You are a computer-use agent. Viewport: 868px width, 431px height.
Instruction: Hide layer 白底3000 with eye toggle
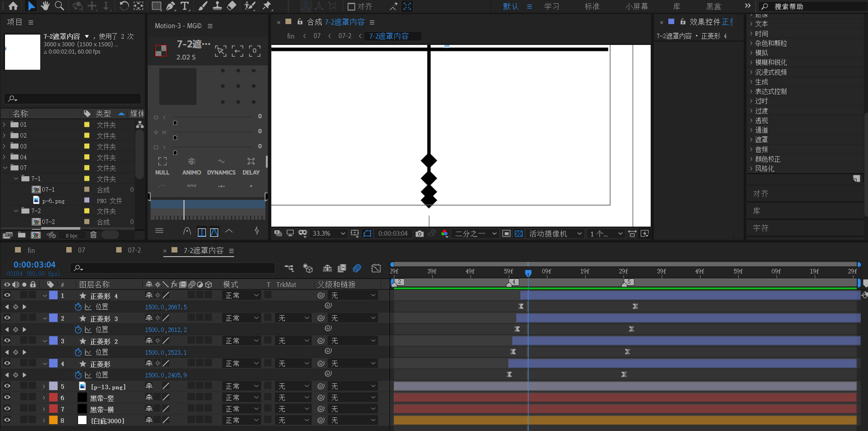(x=7, y=420)
